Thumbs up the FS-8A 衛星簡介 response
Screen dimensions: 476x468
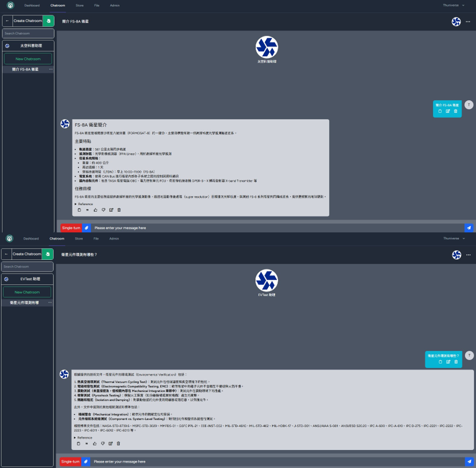click(96, 210)
